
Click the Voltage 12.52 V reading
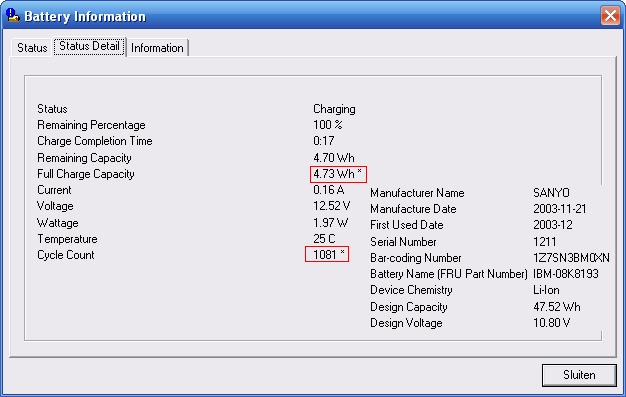click(x=332, y=206)
